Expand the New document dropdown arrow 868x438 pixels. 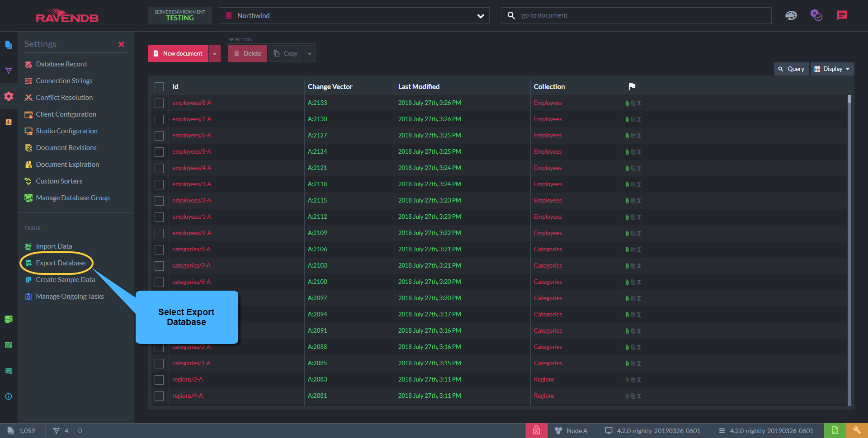click(x=215, y=53)
